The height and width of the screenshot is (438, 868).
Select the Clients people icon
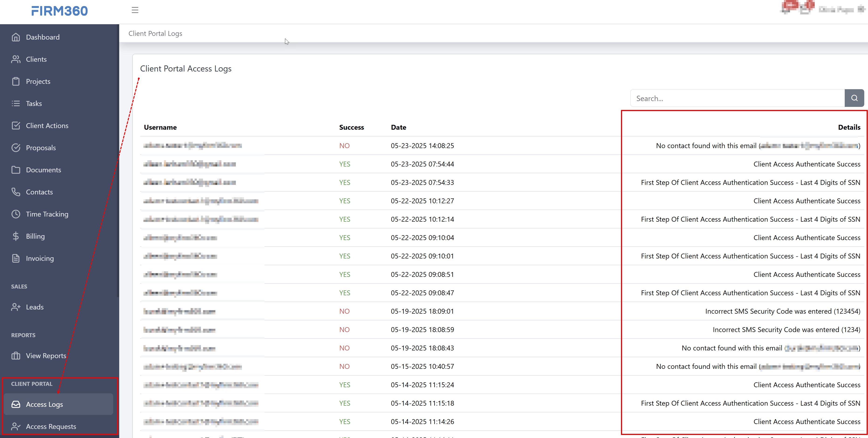coord(16,59)
